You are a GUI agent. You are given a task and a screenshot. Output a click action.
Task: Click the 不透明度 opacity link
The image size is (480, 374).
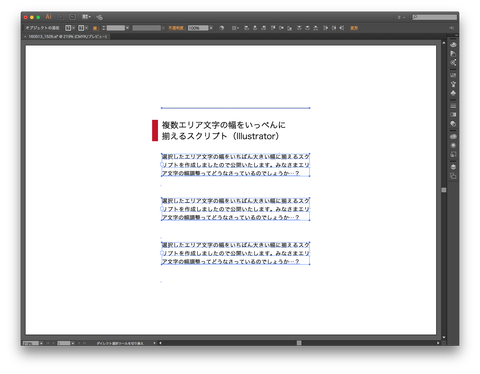tap(176, 28)
